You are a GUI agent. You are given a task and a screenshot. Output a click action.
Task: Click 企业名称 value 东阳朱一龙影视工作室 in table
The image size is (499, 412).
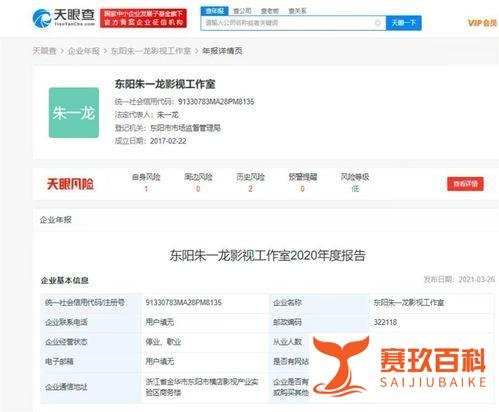[409, 303]
